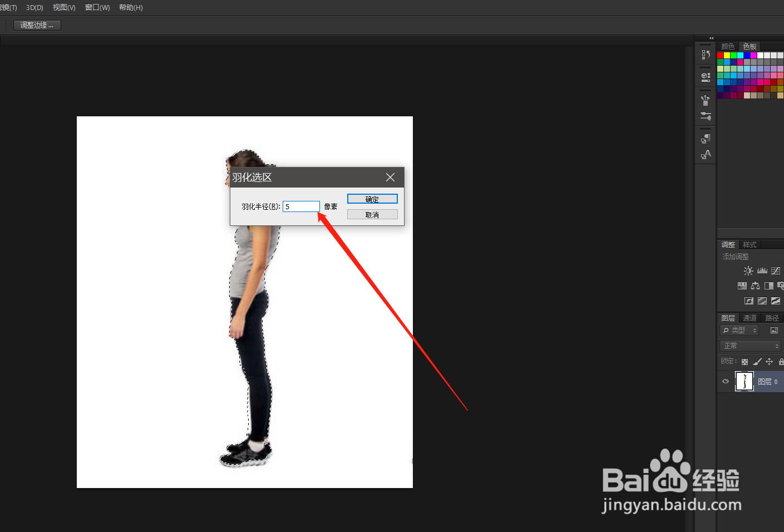Pick the cyan swatch
The width and height of the screenshot is (784, 532).
tap(741, 55)
